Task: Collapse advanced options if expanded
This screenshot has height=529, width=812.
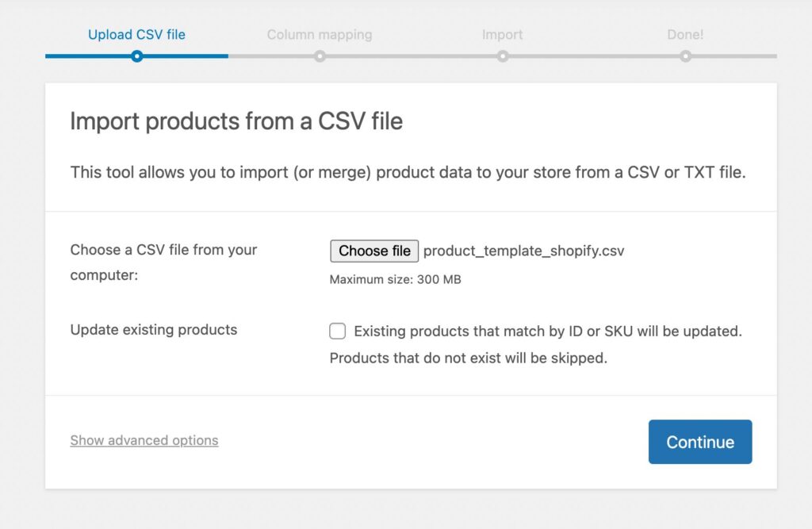Action: (144, 440)
